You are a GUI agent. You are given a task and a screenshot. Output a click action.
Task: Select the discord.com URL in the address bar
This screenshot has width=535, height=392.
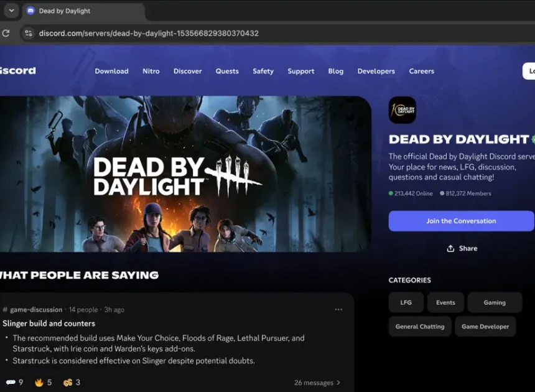tap(149, 33)
